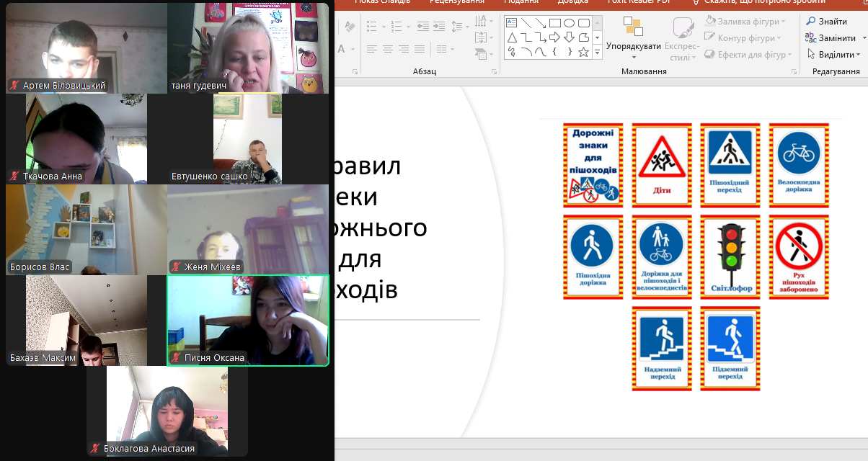Open the Виділити select dropdown

click(x=834, y=54)
